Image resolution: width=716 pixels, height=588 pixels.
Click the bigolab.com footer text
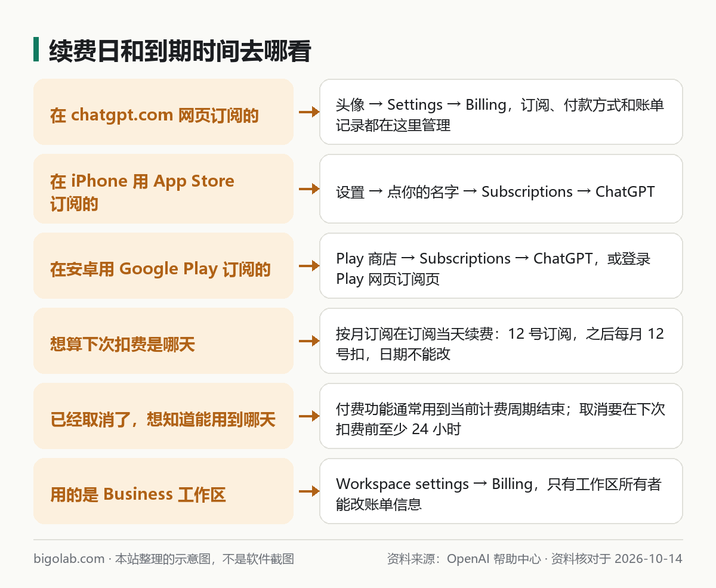pos(69,559)
